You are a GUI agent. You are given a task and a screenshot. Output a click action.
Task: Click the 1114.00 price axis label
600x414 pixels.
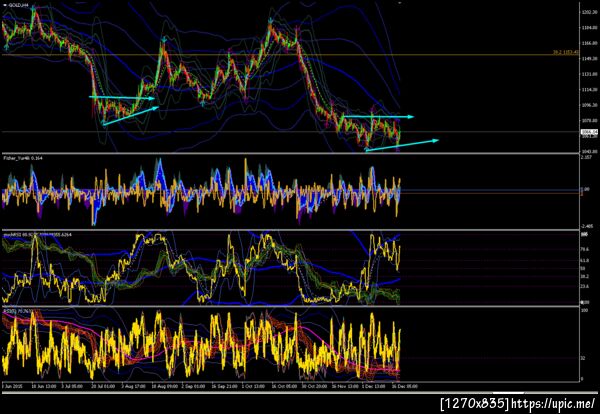589,90
